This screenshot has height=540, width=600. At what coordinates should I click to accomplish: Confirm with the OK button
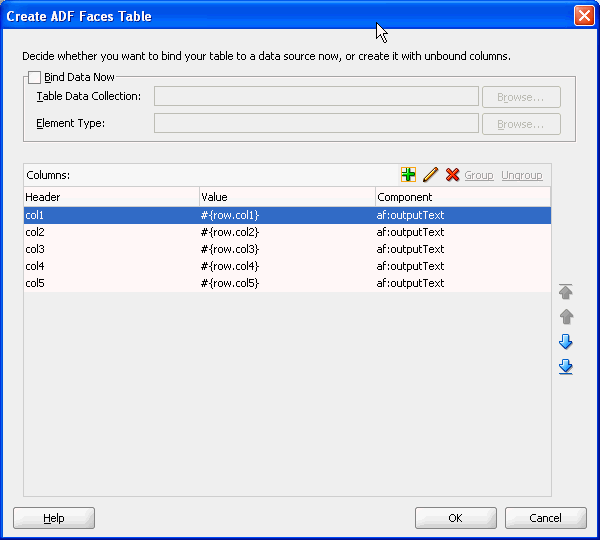tap(456, 518)
